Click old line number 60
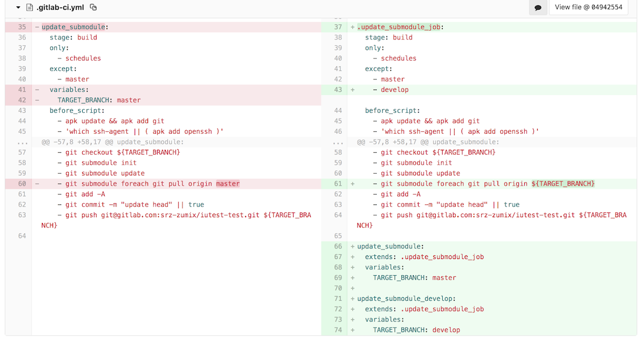This screenshot has width=644, height=338. [x=21, y=183]
